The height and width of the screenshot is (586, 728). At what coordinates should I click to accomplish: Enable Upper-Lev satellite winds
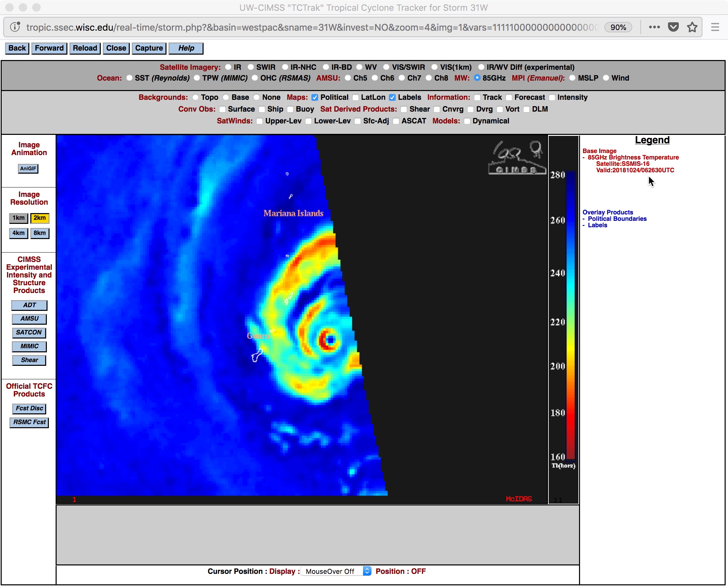point(260,121)
